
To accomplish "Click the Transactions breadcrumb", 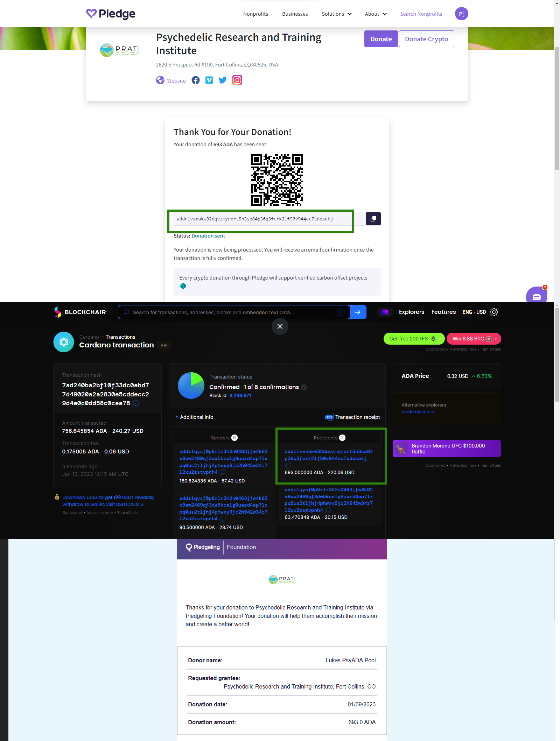I will [120, 337].
